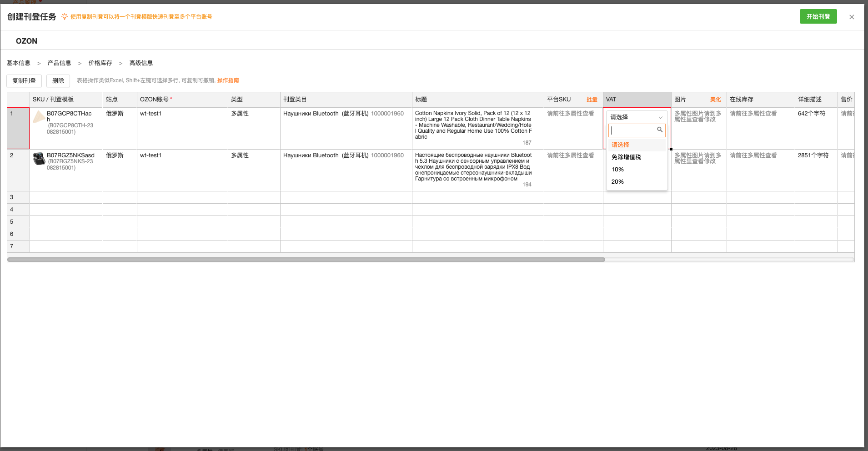Click 美化 link in 图片 header

click(x=715, y=100)
